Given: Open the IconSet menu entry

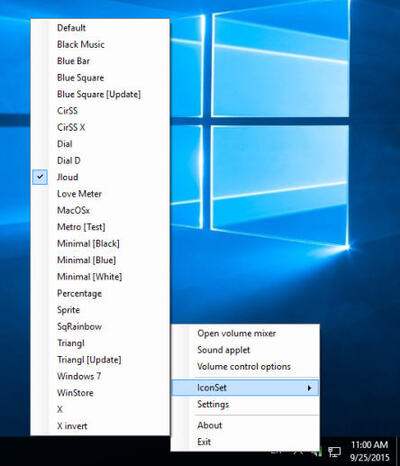Looking at the screenshot, I should point(245,388).
